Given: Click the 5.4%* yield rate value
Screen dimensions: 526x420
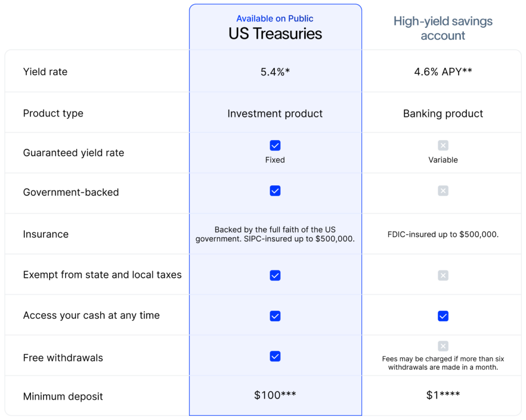Looking at the screenshot, I should point(275,72).
